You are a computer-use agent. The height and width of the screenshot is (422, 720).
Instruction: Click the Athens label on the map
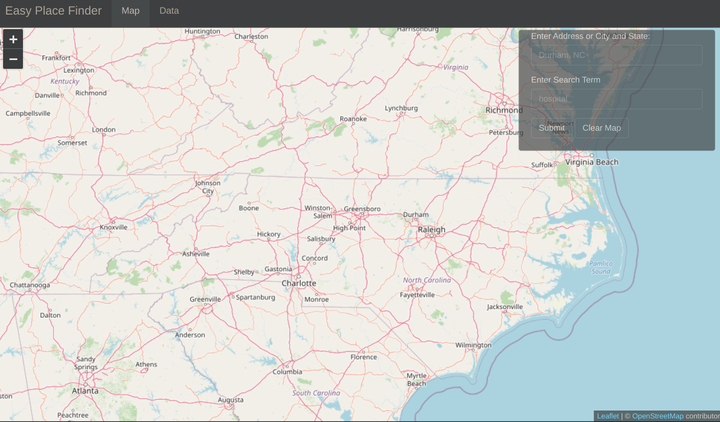click(146, 365)
